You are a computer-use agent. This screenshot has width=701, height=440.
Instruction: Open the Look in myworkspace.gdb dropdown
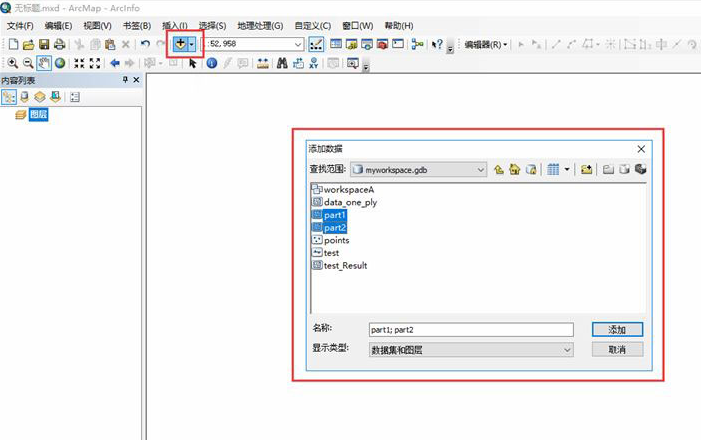[x=418, y=169]
